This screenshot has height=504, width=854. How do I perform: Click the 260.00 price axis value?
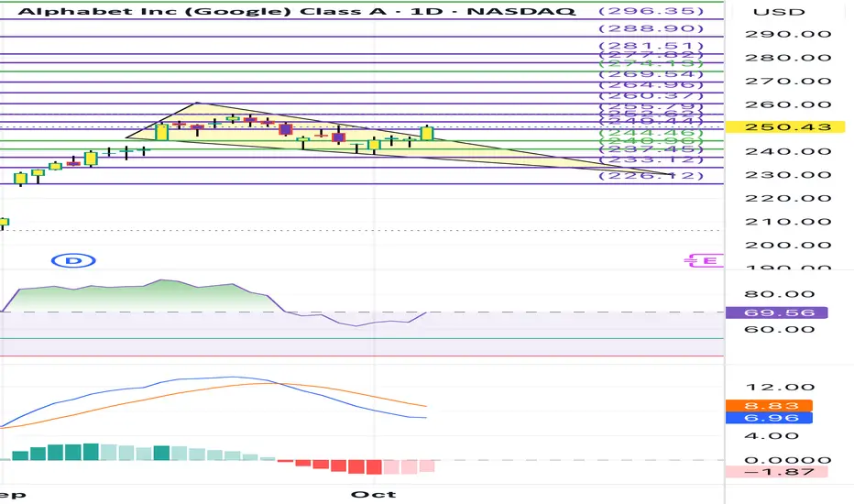tap(788, 104)
